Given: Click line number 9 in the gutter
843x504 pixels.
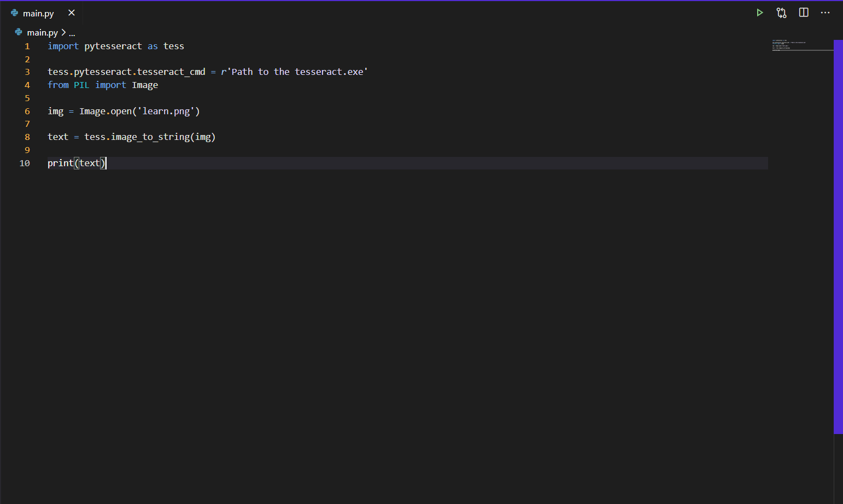Looking at the screenshot, I should click(x=27, y=150).
